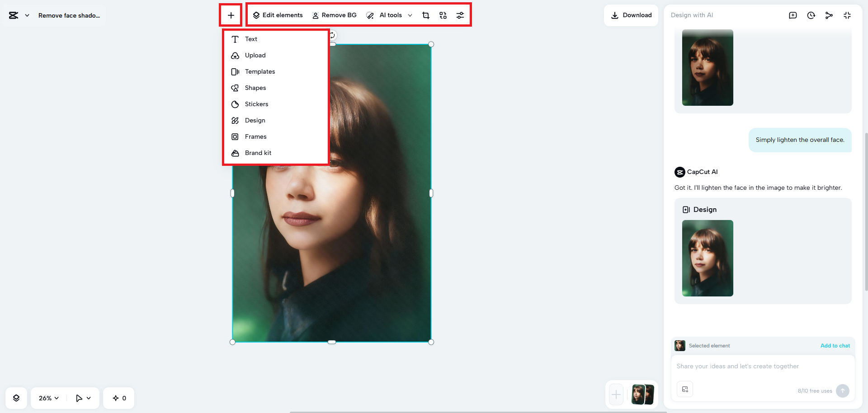Image resolution: width=868 pixels, height=413 pixels.
Task: Choose Brand kit from the menu
Action: point(258,153)
